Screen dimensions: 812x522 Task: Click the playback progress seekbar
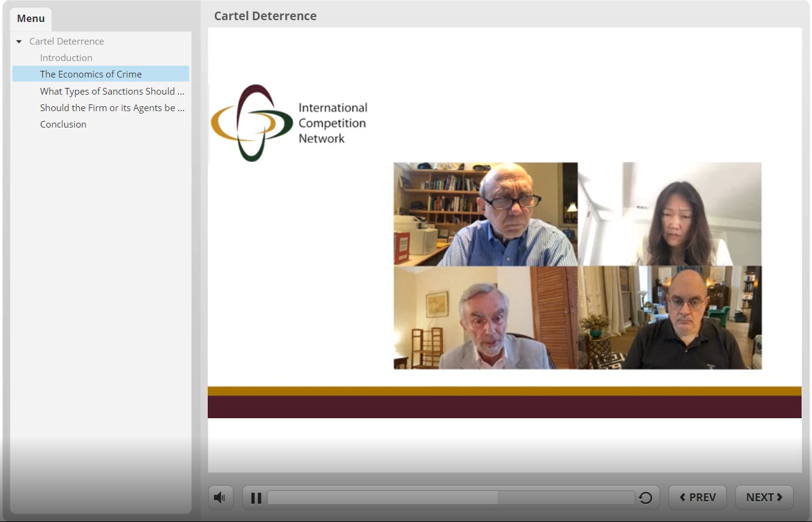450,498
